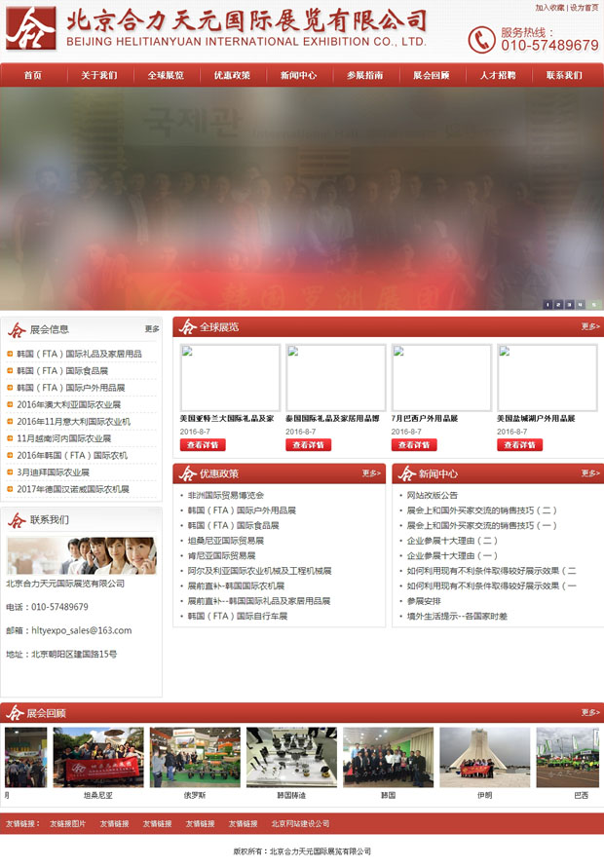This screenshot has height=868, width=604.
Task: Click the 加入收藏 link at top right
Action: [x=549, y=7]
